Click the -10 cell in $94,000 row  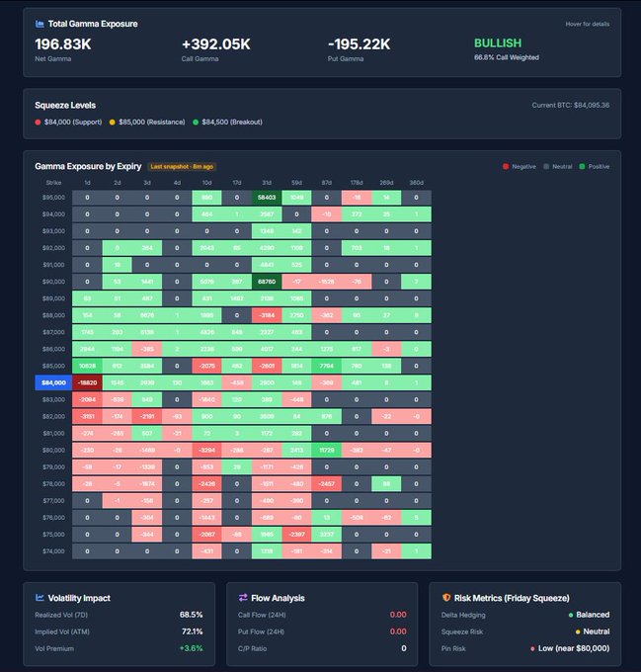click(327, 214)
